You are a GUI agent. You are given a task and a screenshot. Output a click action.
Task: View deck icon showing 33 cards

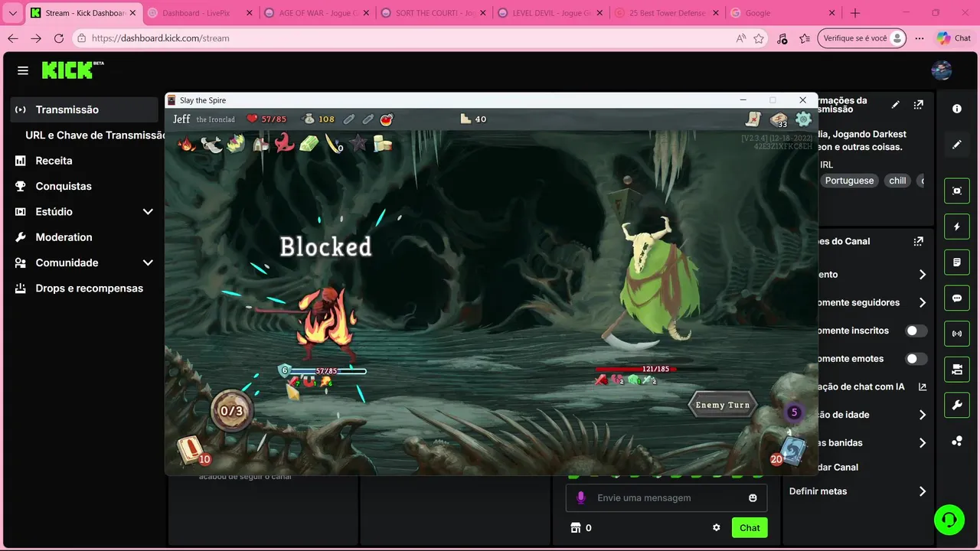coord(779,119)
